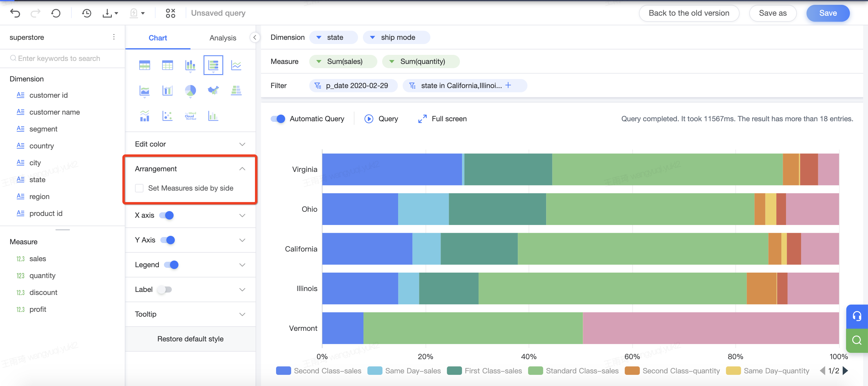Open query history clock icon

click(x=86, y=13)
